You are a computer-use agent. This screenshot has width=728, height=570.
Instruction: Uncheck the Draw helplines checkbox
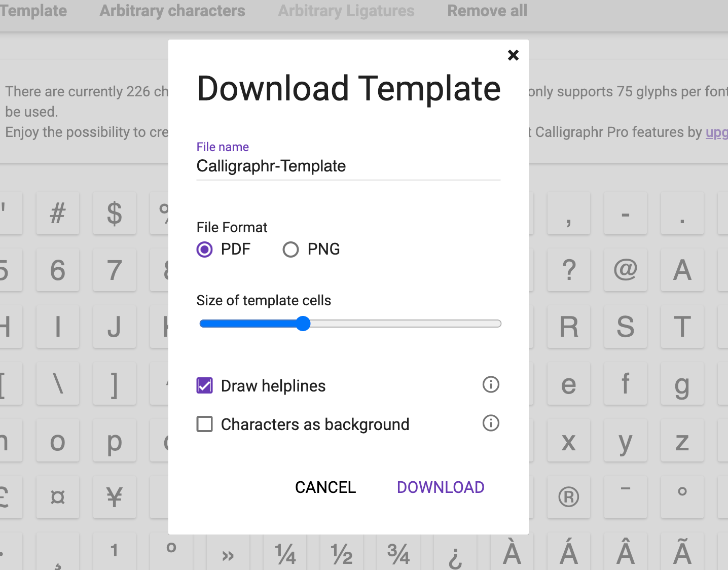coord(205,386)
